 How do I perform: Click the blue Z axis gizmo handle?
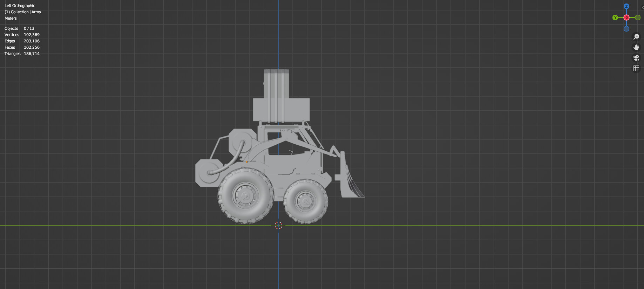(x=626, y=6)
